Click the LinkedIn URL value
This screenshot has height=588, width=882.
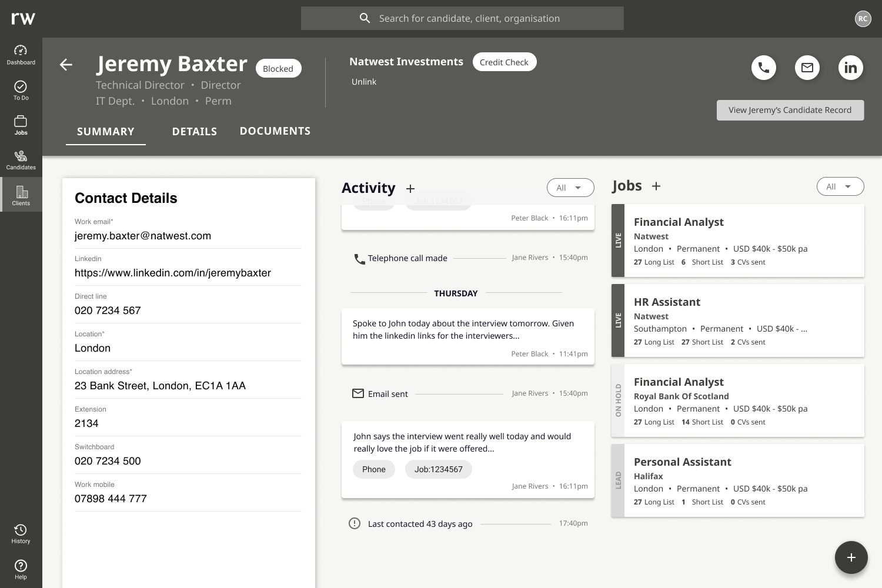[x=173, y=273]
